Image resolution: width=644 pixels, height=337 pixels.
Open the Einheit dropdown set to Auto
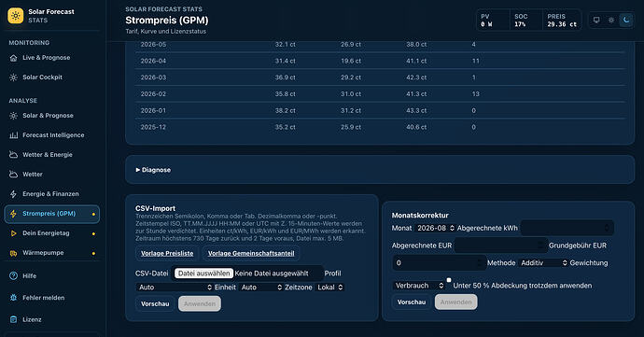(261, 288)
